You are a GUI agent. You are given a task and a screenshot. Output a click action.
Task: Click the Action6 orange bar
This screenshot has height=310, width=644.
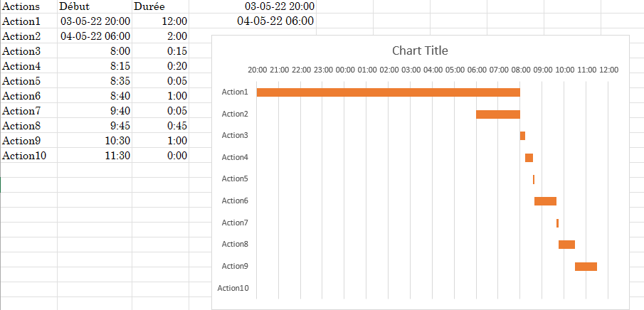tap(545, 201)
